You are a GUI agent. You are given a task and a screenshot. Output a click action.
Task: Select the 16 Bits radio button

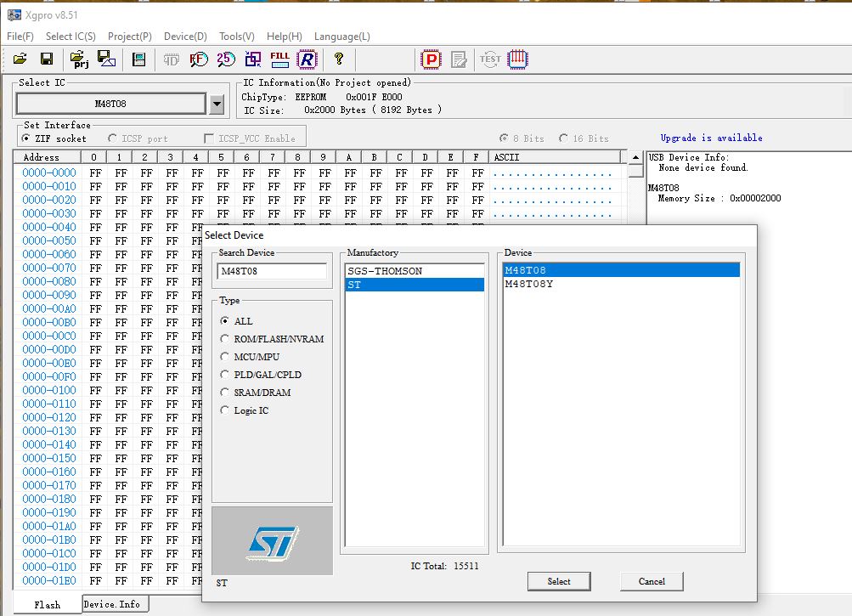tap(563, 138)
